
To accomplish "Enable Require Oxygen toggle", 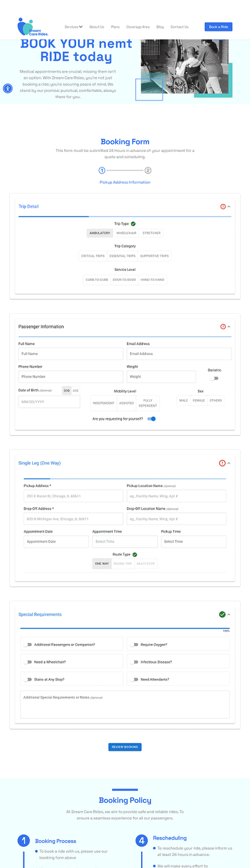I will [x=134, y=644].
